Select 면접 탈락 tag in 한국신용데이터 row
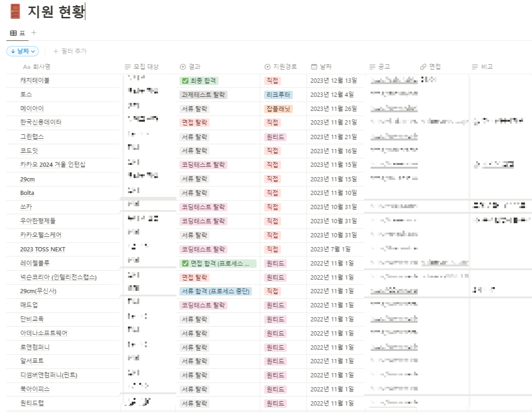The width and height of the screenshot is (532, 413). [x=194, y=123]
